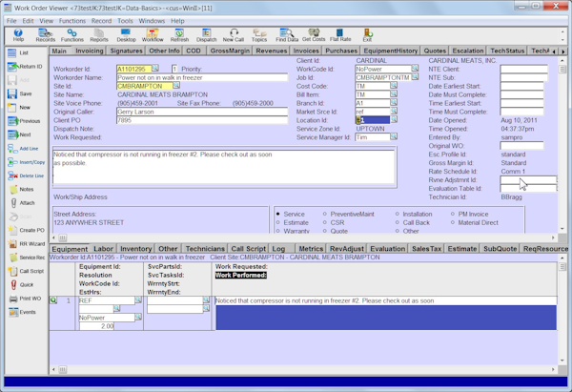The image size is (572, 392).
Task: Click the Dispatch toolbar icon
Action: (x=206, y=34)
